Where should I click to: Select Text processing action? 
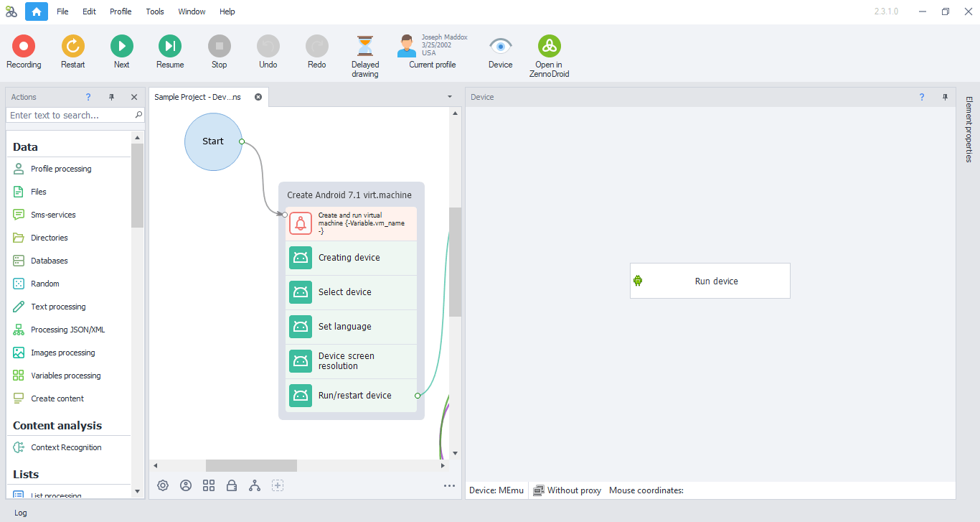[58, 307]
